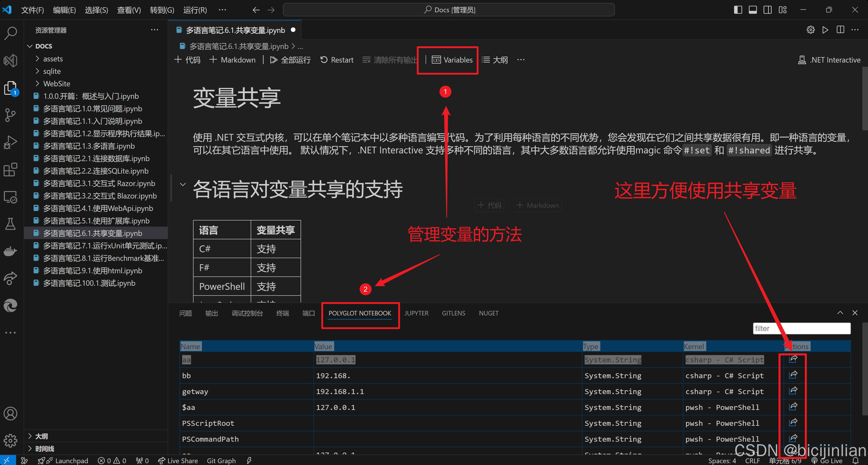Open the Extensions view
Image resolution: width=868 pixels, height=465 pixels.
11,170
